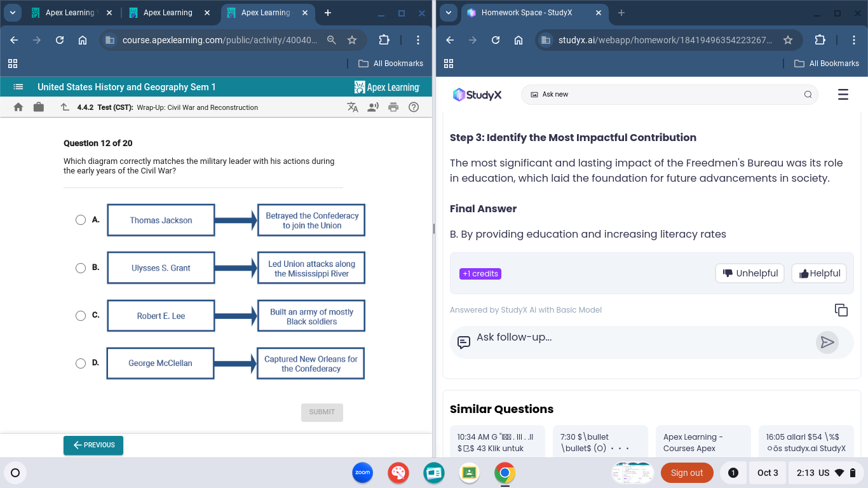Expand the tab search dropdown in left browser
Viewport: 868px width, 488px height.
point(13,13)
